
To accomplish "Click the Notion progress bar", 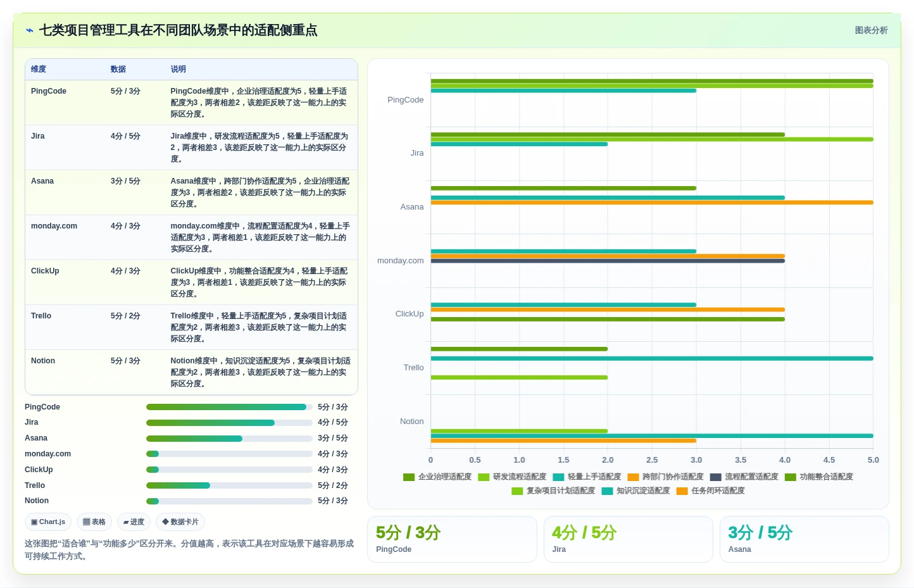I will point(229,501).
